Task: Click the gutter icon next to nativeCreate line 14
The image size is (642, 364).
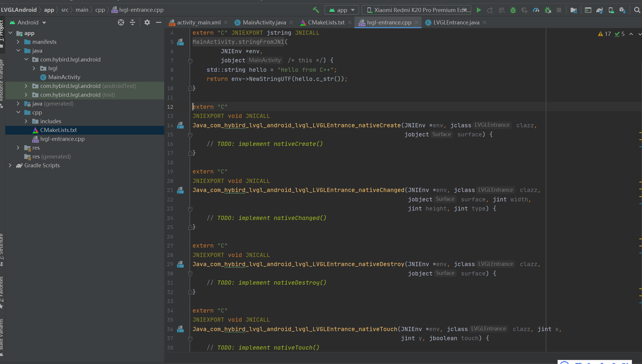Action: pos(180,125)
